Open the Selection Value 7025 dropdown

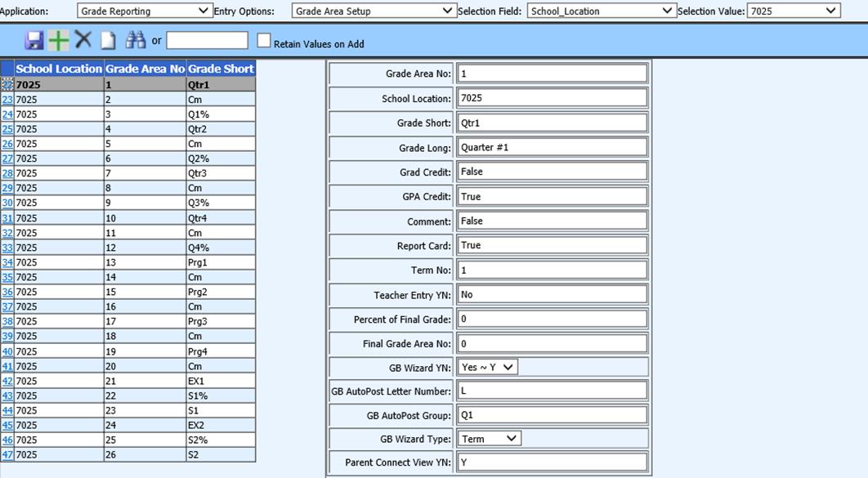(x=794, y=11)
